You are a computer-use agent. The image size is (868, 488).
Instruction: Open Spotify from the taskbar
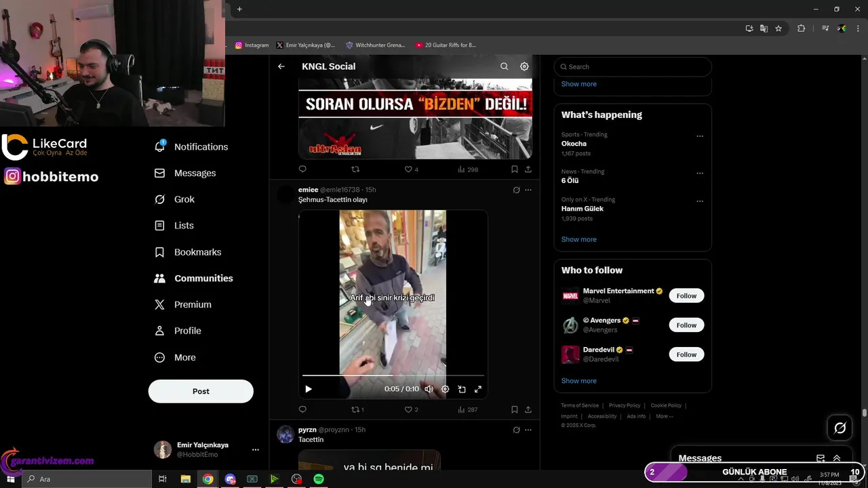coord(319,479)
